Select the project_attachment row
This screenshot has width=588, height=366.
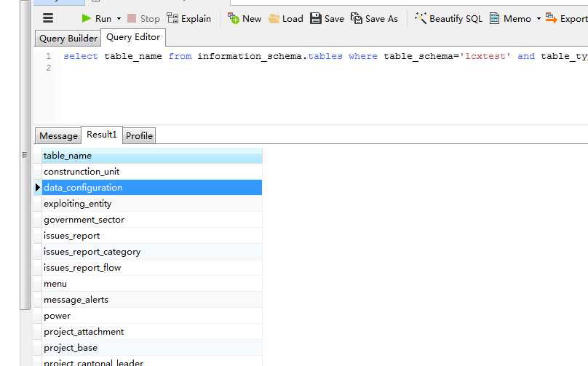point(152,332)
